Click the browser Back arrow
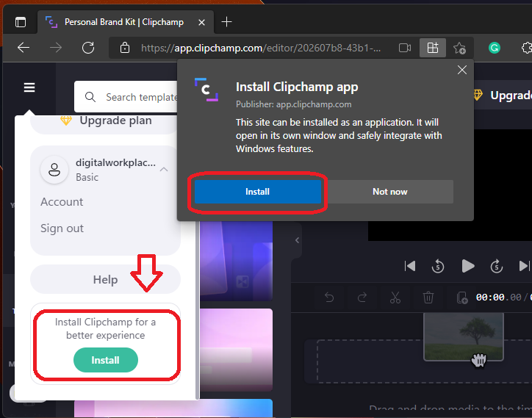 click(x=24, y=48)
